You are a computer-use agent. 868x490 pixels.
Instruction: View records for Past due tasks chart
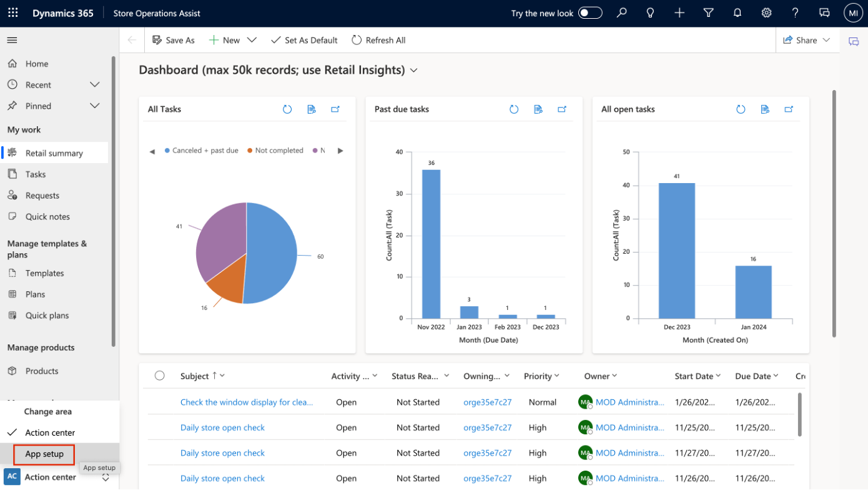(538, 109)
